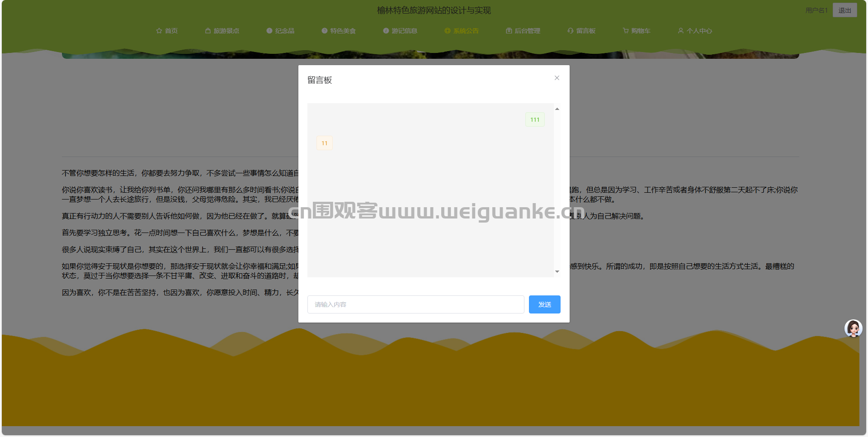The height and width of the screenshot is (437, 868).
Task: Click the bag icon beside 旅游景点
Action: (208, 31)
